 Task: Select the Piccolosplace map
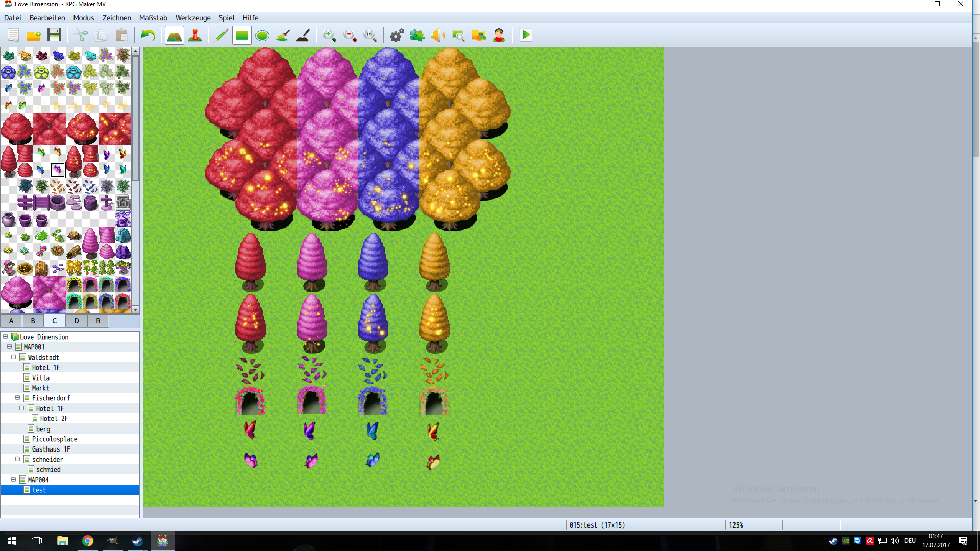click(55, 439)
